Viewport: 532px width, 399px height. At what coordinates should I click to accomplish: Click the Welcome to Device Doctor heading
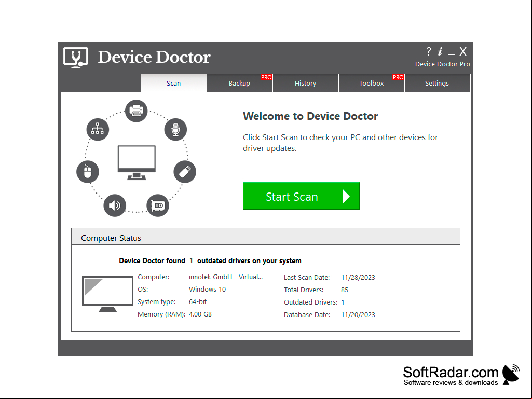(310, 116)
